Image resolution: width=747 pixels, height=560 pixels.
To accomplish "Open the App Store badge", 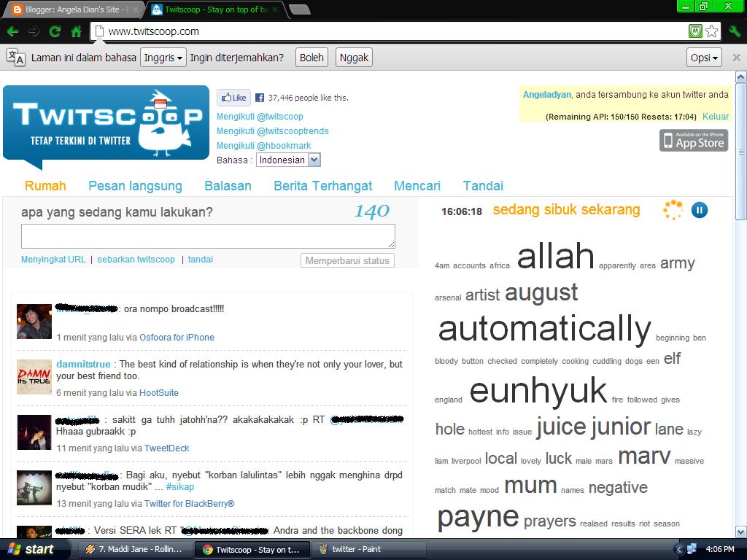I will tap(694, 141).
